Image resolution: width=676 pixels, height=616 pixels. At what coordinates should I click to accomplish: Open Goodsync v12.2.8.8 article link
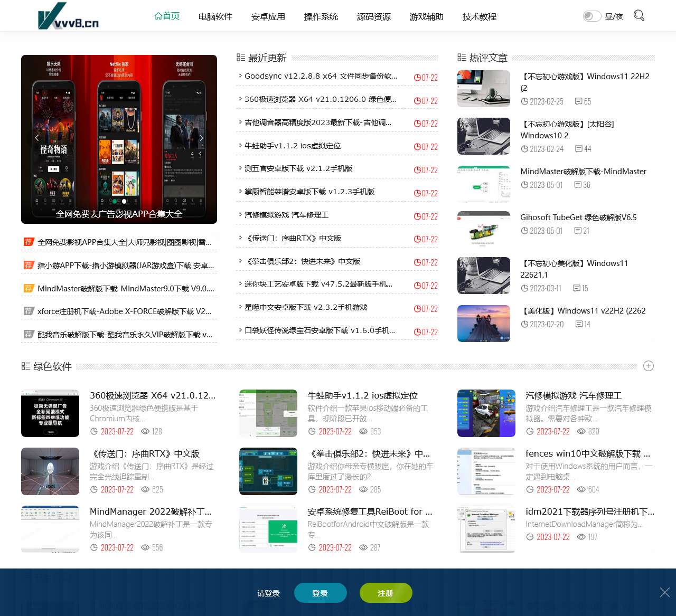[321, 76]
